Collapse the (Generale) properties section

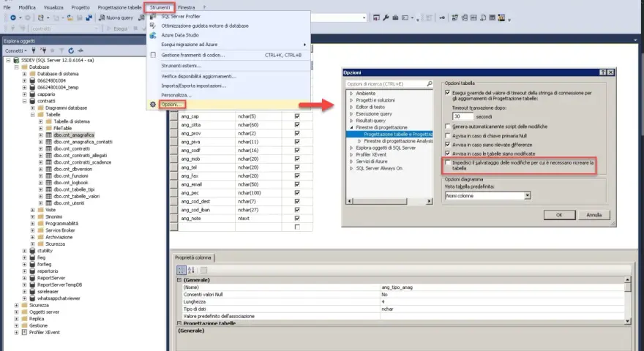click(x=179, y=280)
